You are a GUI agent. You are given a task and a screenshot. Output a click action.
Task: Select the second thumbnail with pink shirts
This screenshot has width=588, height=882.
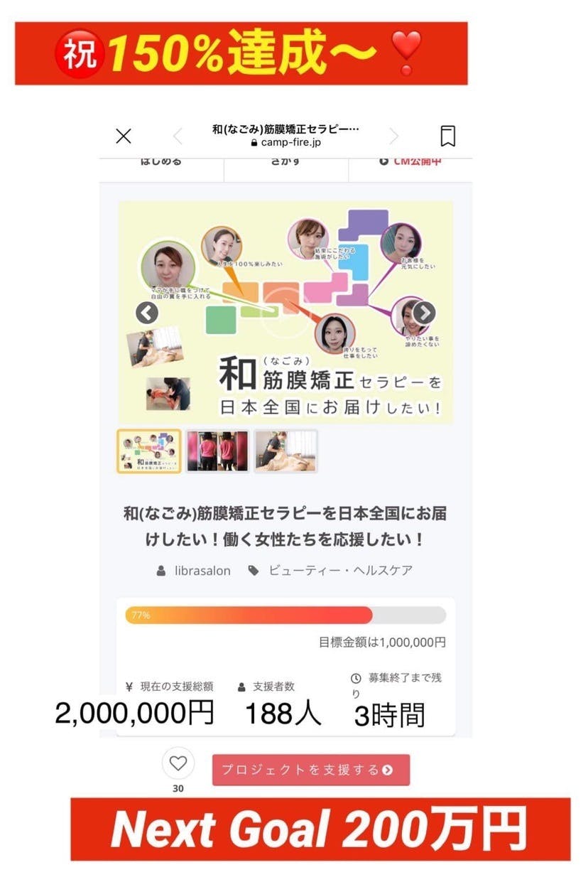point(218,451)
